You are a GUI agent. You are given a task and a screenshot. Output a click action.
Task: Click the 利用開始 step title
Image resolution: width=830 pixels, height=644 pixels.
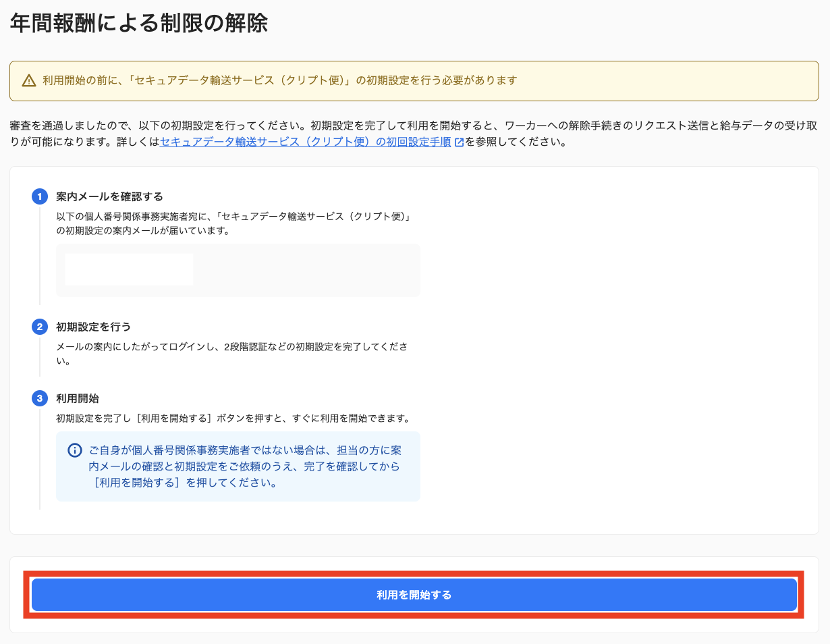pos(78,398)
